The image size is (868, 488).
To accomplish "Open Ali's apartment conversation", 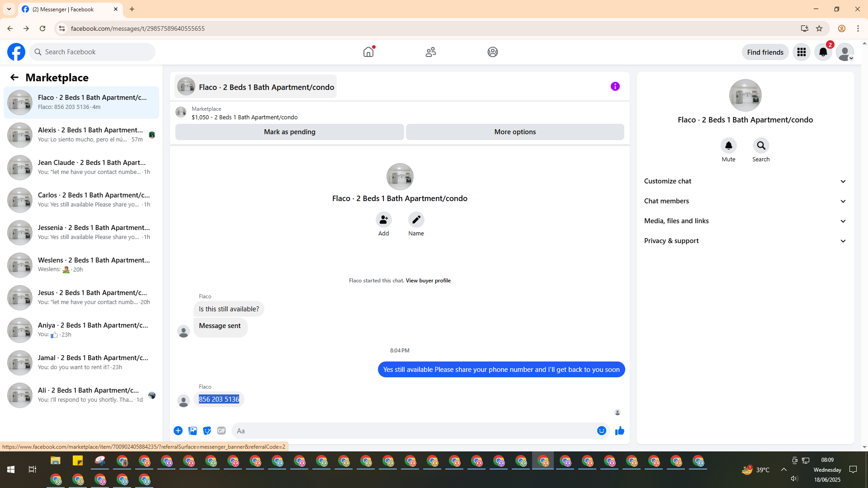I will click(81, 395).
